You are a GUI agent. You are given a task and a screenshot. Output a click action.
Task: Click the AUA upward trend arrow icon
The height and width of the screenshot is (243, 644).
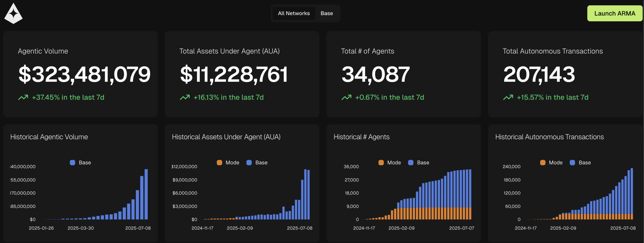(185, 97)
